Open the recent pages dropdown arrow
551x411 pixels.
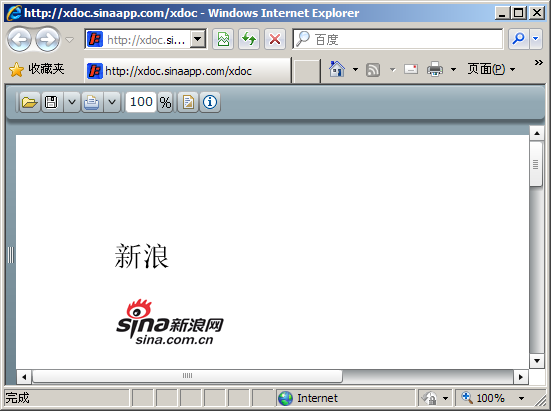70,40
